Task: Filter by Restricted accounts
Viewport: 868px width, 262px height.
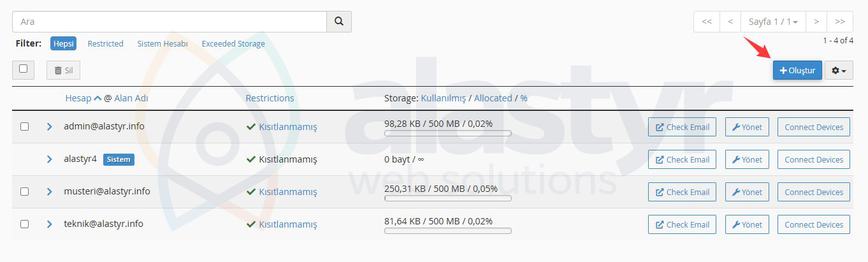Action: [x=105, y=44]
